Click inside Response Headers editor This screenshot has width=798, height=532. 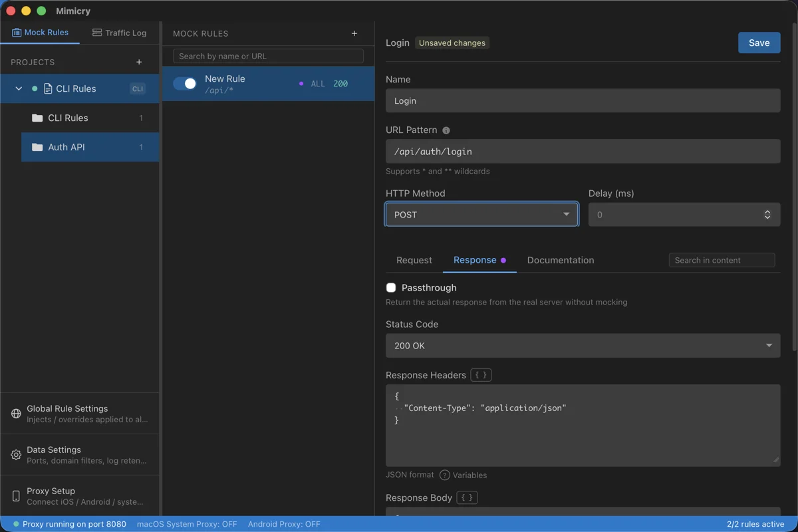pyautogui.click(x=583, y=425)
